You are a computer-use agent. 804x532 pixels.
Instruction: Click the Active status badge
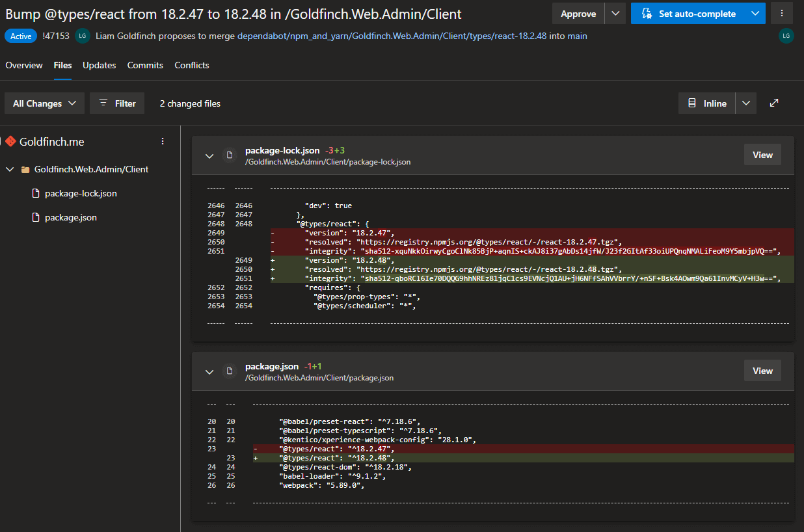(x=21, y=36)
